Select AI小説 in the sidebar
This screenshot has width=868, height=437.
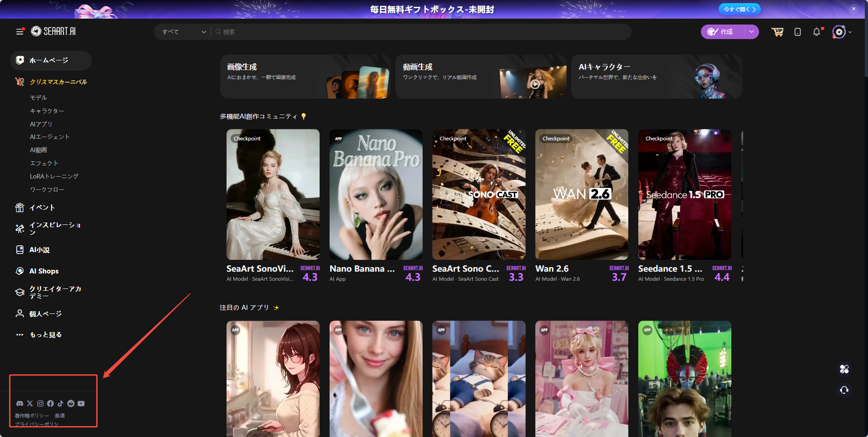pos(39,250)
